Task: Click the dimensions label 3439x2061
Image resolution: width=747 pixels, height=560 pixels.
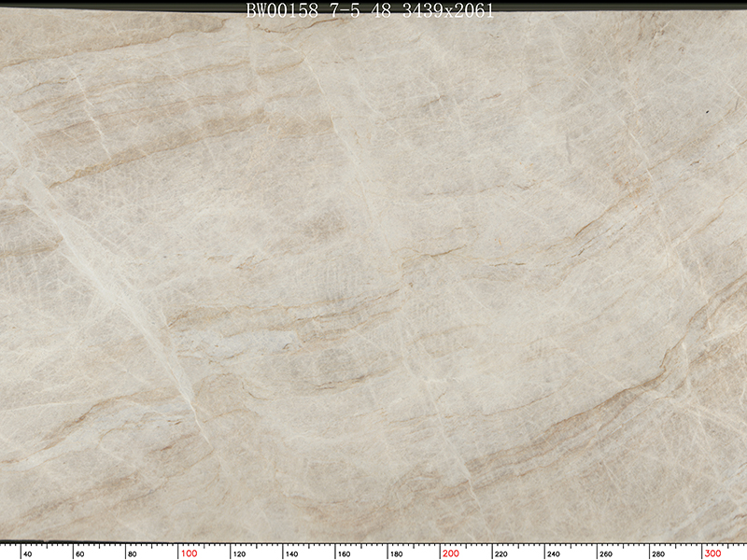Action: click(x=447, y=11)
